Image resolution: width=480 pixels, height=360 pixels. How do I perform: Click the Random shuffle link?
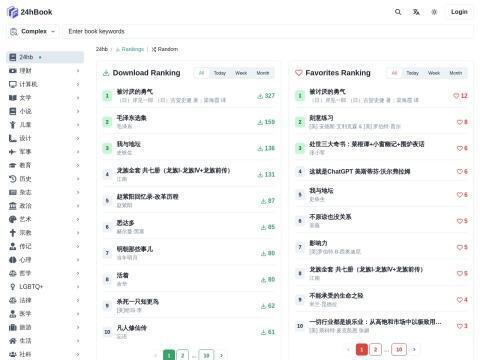(165, 49)
